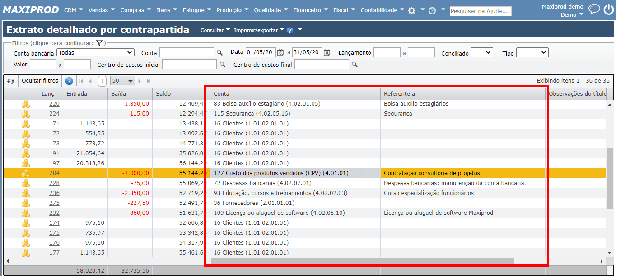The image size is (644, 278).
Task: Click the filter funnel configure icon
Action: click(100, 43)
